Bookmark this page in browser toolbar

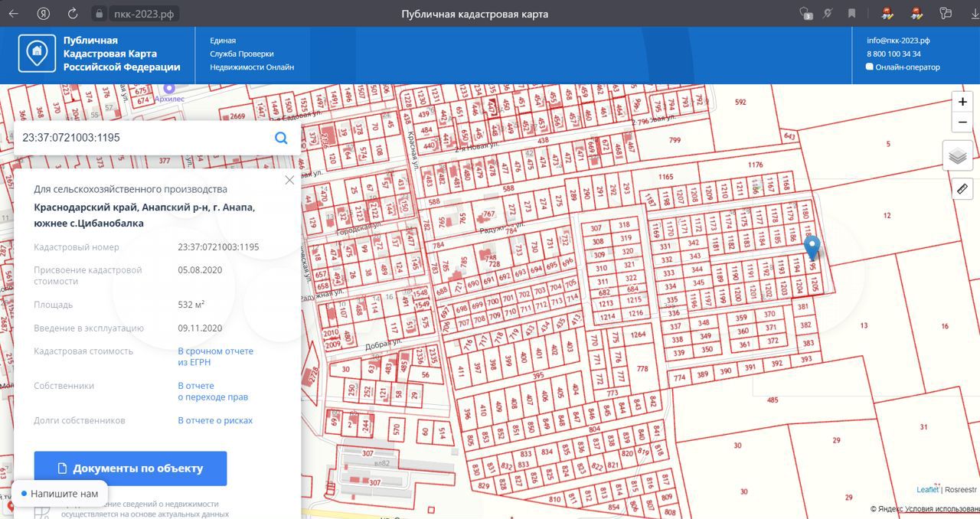click(x=851, y=14)
